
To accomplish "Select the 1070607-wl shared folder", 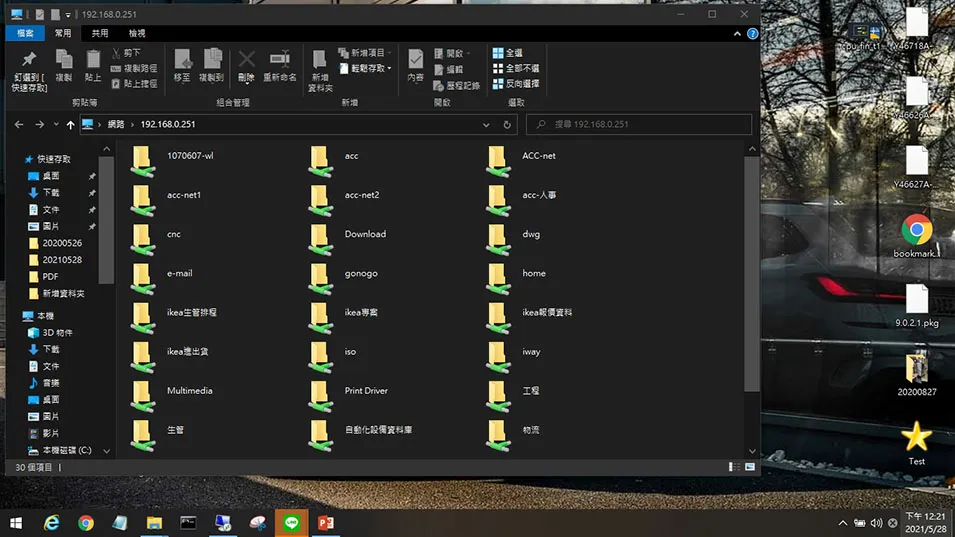I will coord(172,160).
